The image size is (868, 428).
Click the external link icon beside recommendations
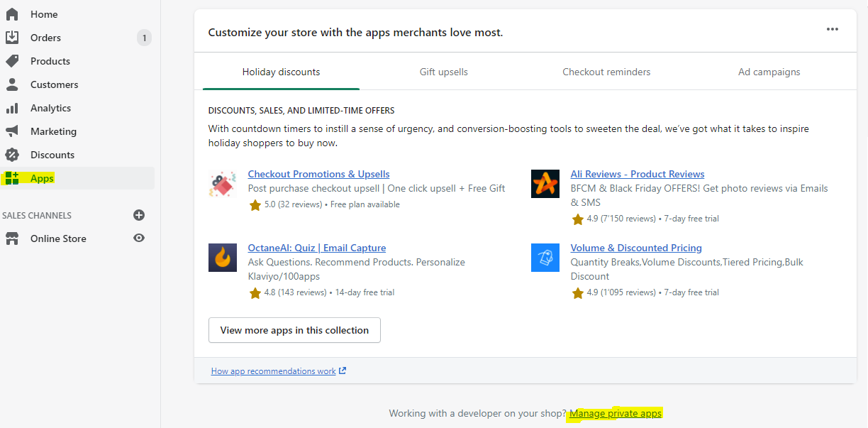[x=343, y=371]
